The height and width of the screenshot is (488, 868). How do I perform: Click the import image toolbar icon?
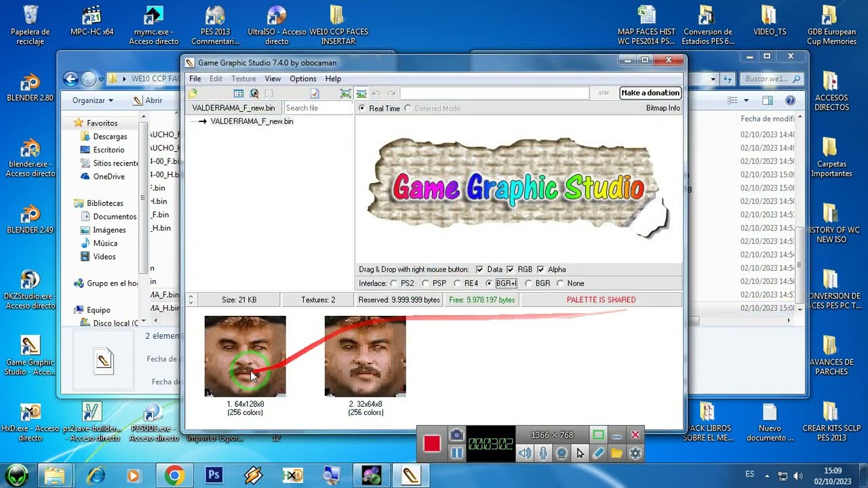(345, 94)
